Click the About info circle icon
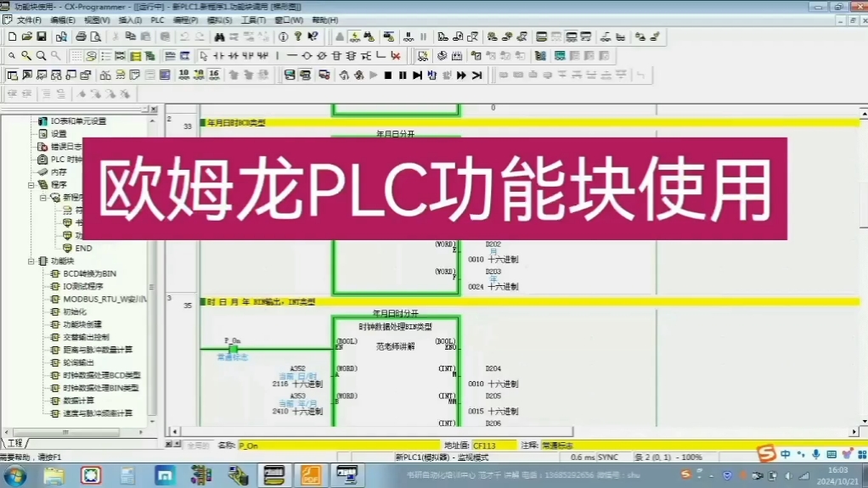The width and height of the screenshot is (868, 488). point(283,37)
